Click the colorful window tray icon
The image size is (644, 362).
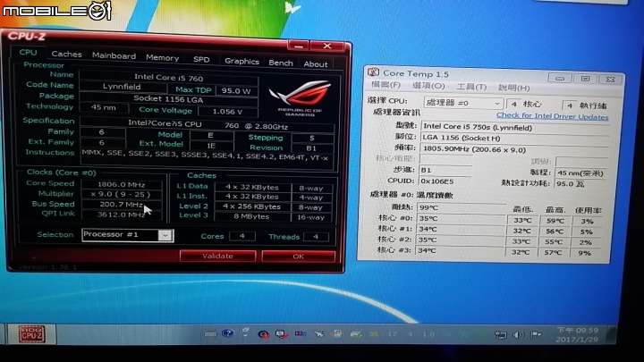[337, 334]
